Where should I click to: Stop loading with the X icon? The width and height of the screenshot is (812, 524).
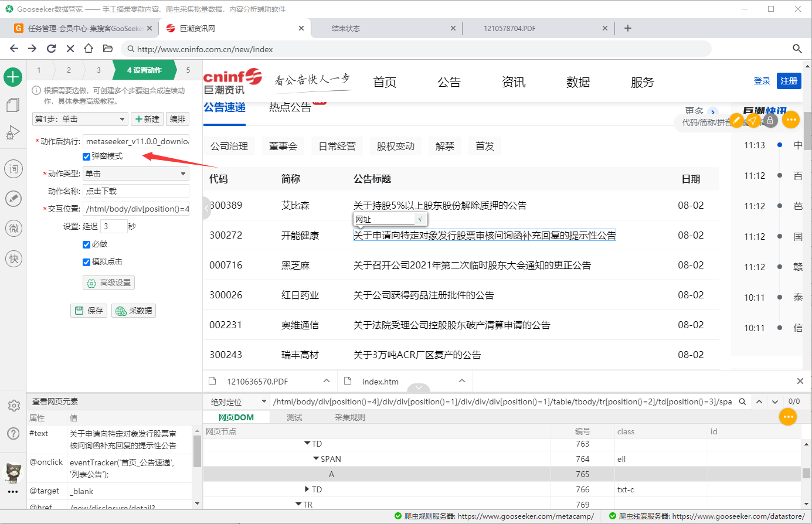click(x=70, y=49)
